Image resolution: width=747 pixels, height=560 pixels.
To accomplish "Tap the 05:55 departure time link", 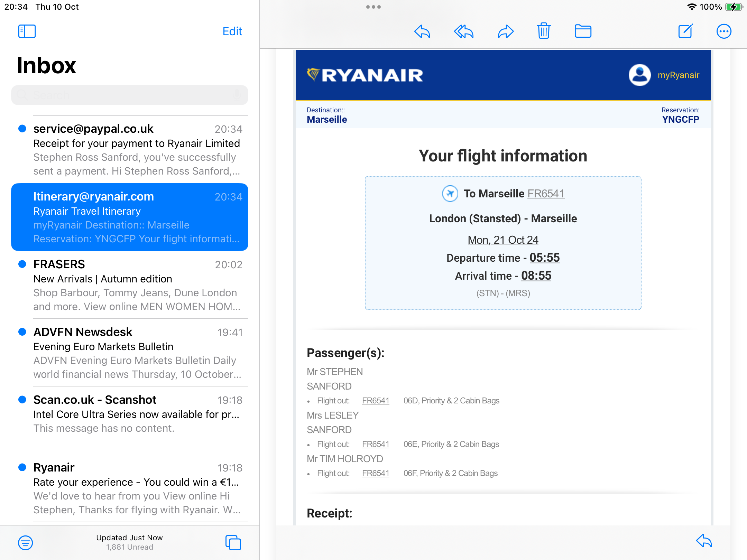I will [x=544, y=258].
